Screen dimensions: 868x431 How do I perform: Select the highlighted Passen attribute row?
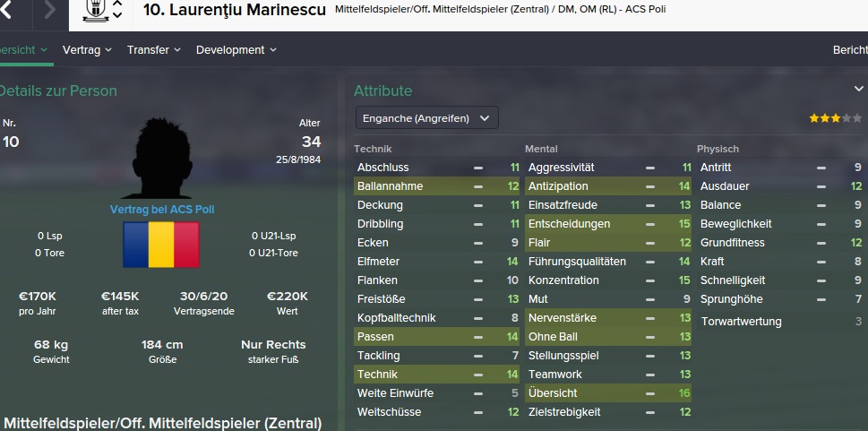(437, 337)
